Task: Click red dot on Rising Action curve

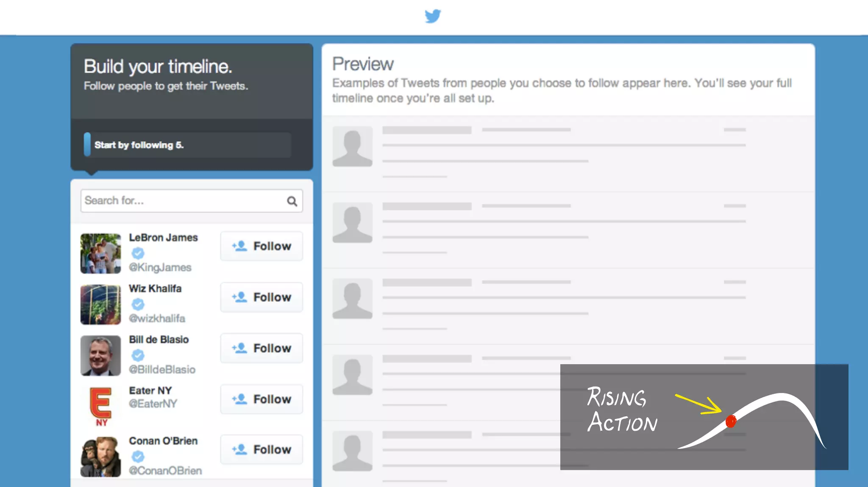Action: (x=731, y=421)
